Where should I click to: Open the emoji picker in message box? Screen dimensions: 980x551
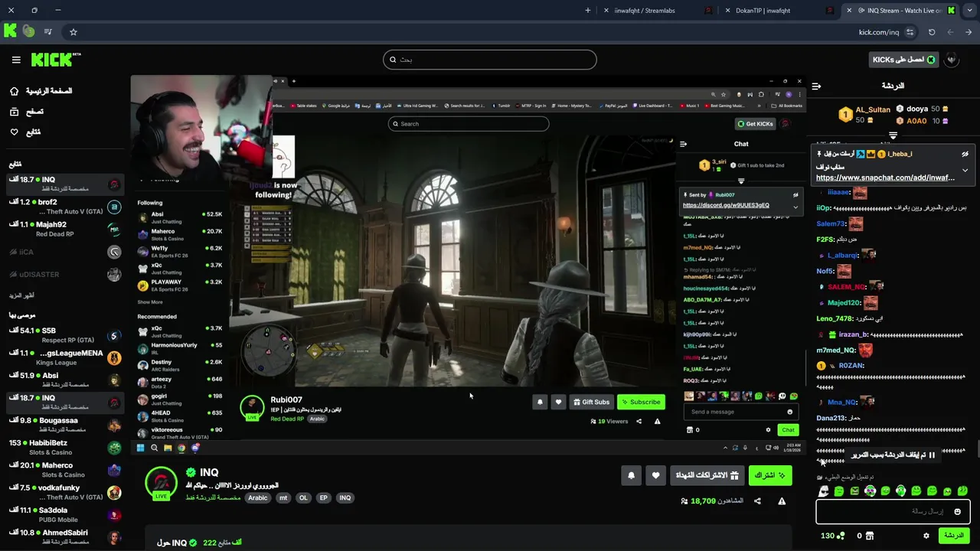click(x=958, y=511)
